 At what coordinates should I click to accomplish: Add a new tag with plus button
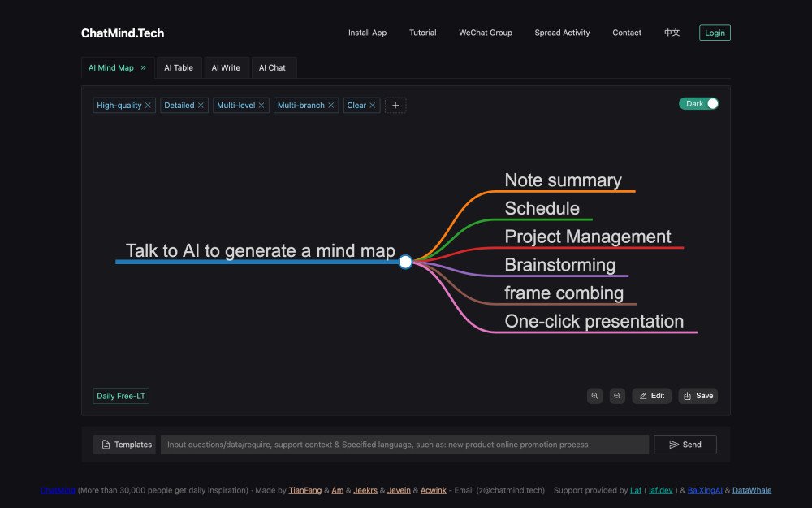pos(395,106)
